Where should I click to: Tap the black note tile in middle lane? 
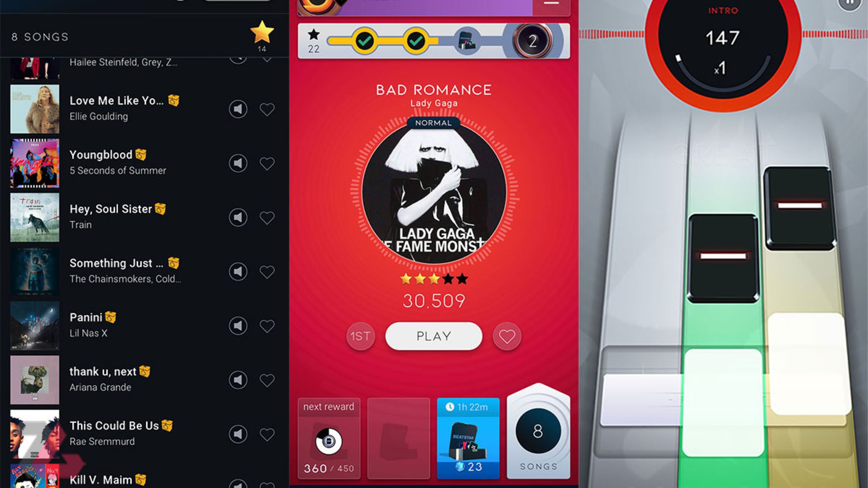(723, 258)
